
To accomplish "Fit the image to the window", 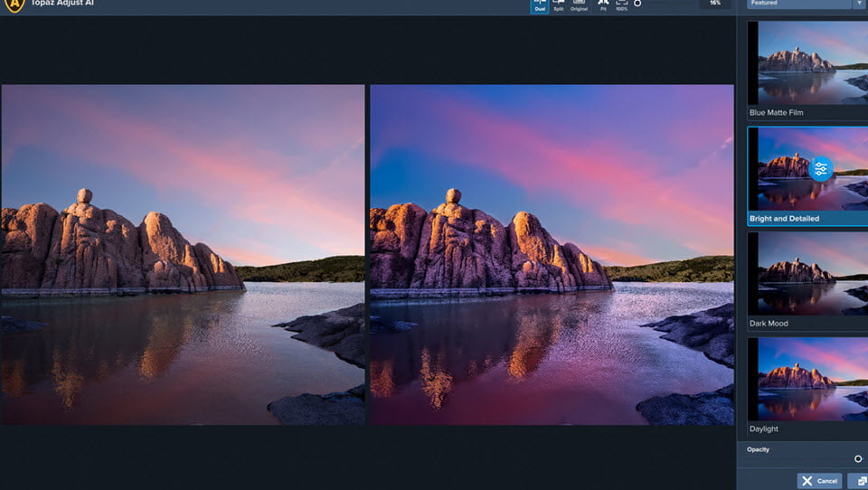I will tap(603, 5).
